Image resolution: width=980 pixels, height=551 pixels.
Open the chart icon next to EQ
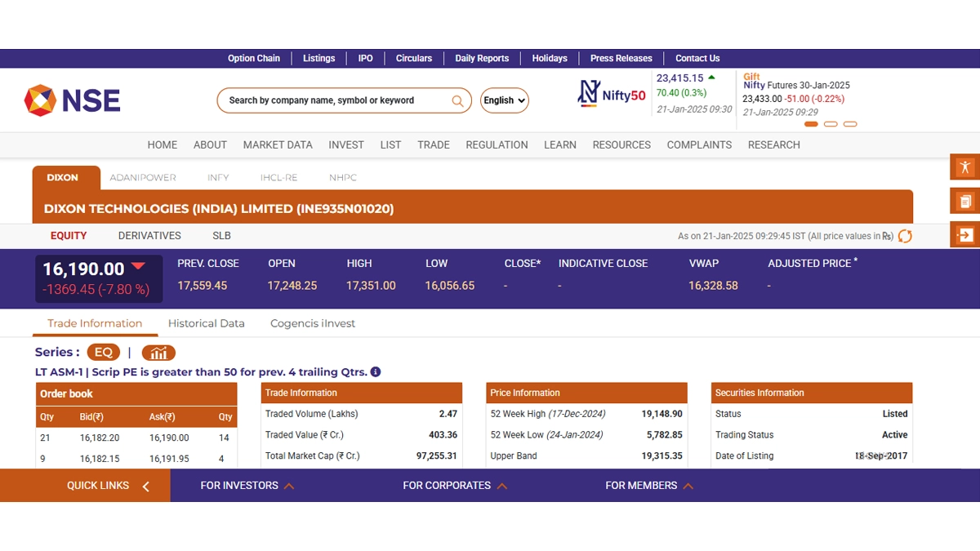[158, 353]
